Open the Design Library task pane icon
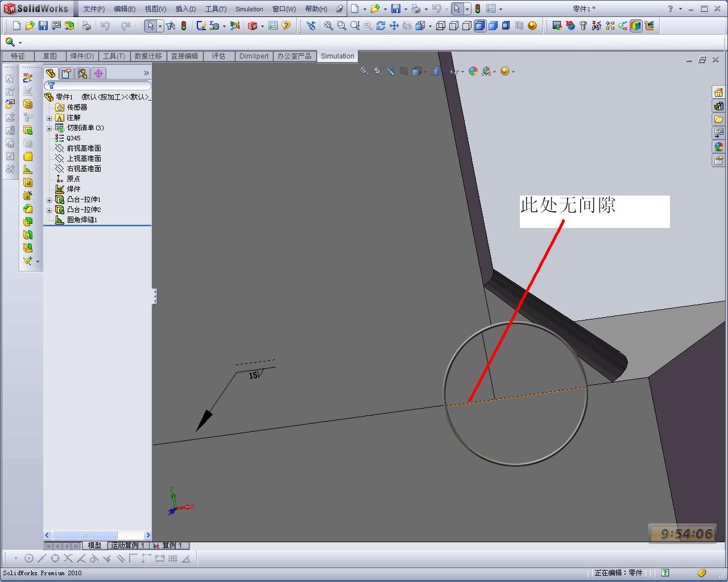 point(718,106)
